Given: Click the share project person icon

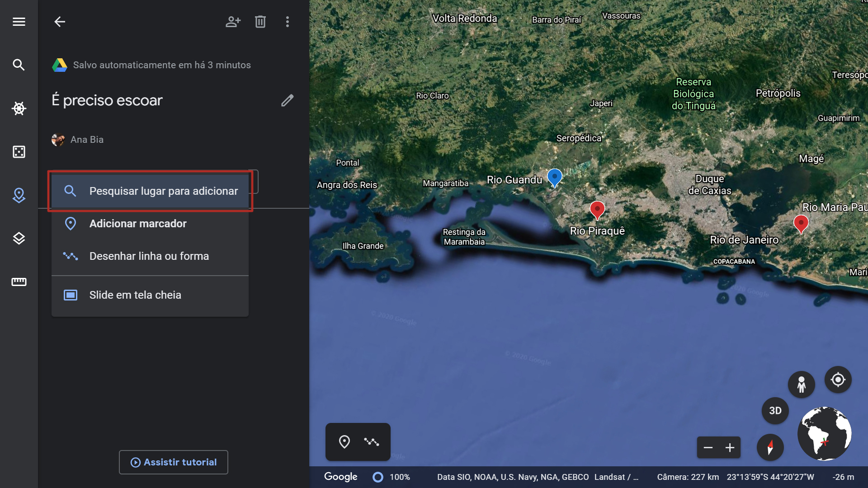Looking at the screenshot, I should click(x=233, y=22).
